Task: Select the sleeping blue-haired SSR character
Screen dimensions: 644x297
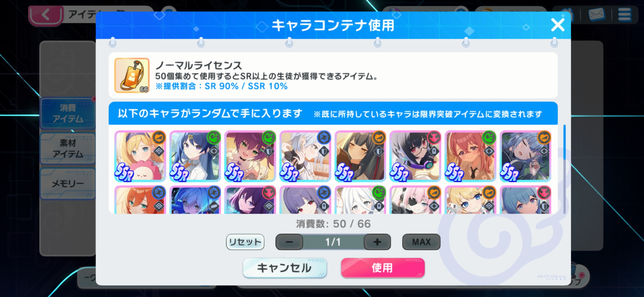Action: (525, 156)
